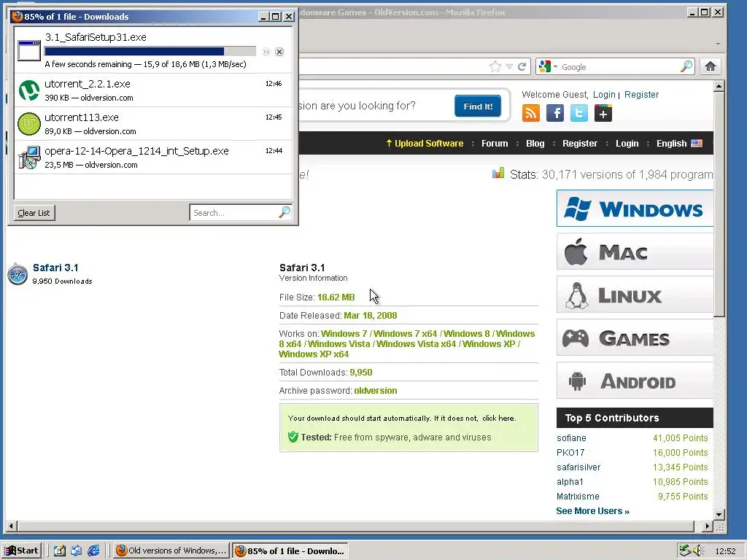Screen dimensions: 747x560
Task: Reload the page in Firefox
Action: point(522,66)
